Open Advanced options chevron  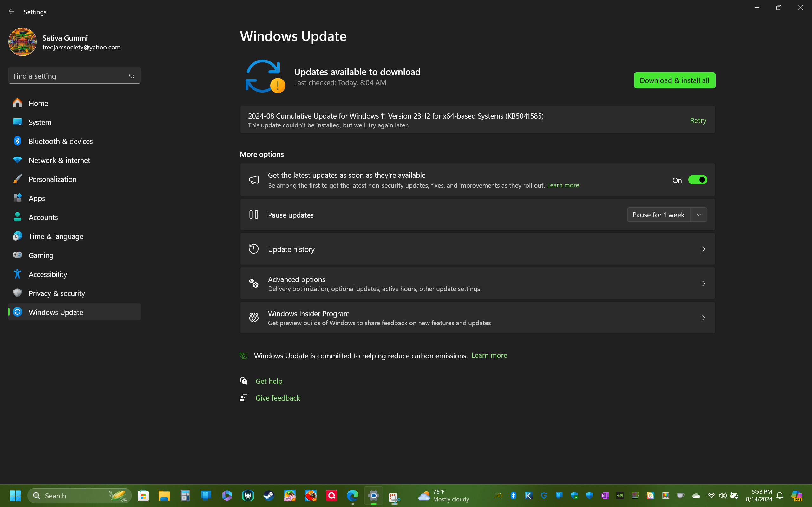pos(703,284)
